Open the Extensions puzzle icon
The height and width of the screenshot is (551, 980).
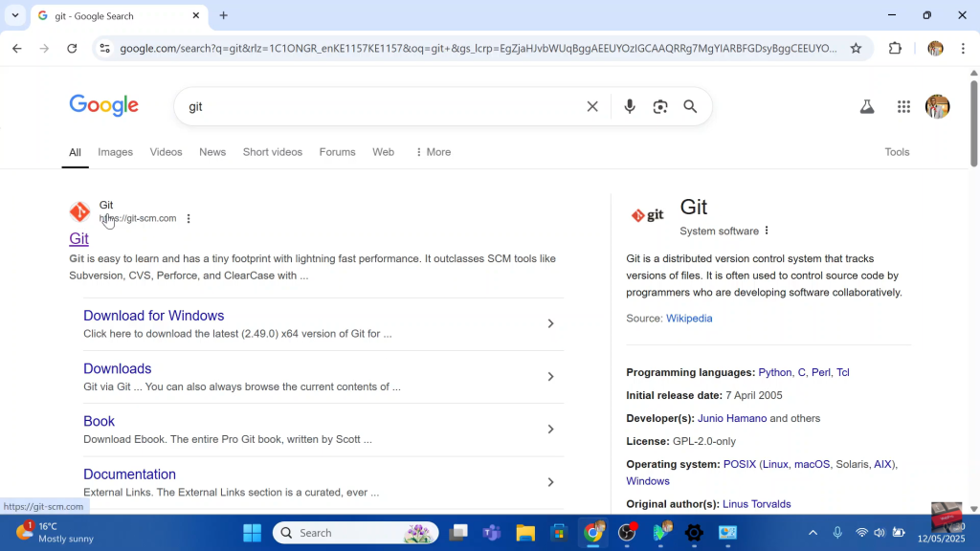[895, 48]
